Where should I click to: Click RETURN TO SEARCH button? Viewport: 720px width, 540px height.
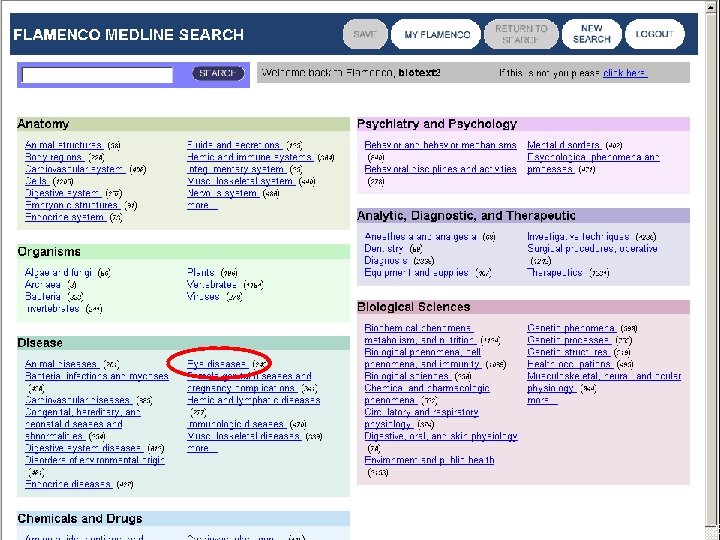(521, 34)
